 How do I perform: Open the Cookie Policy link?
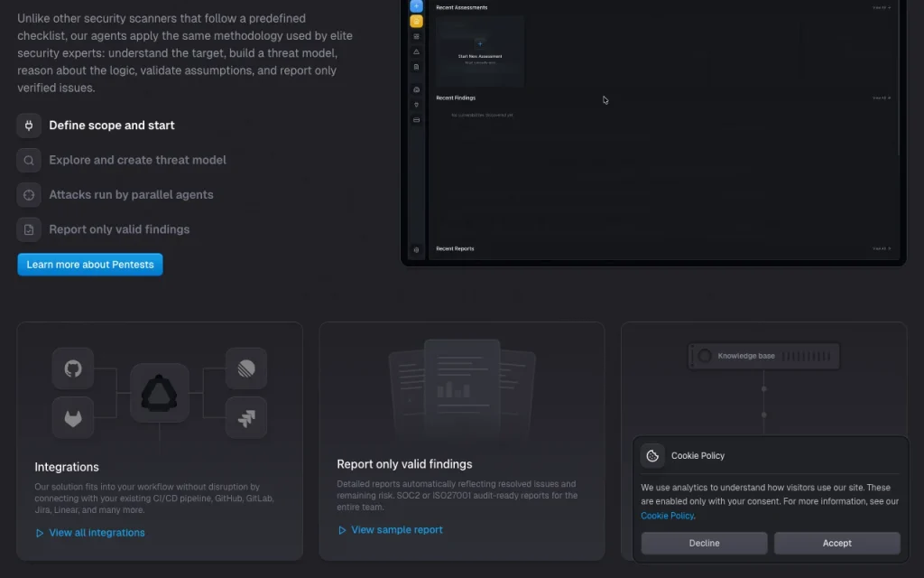click(667, 516)
